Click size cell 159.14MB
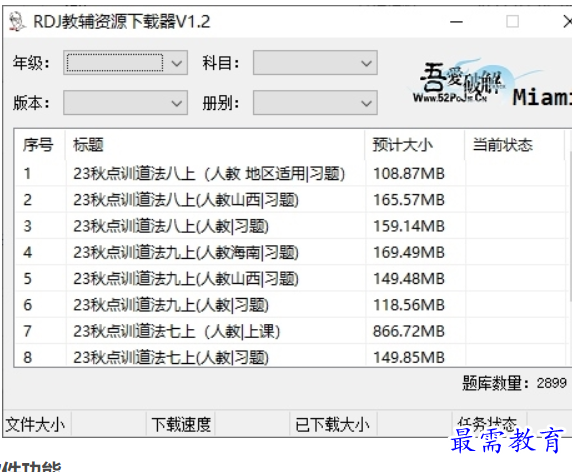Image resolution: width=572 pixels, height=472 pixels. pos(409,226)
